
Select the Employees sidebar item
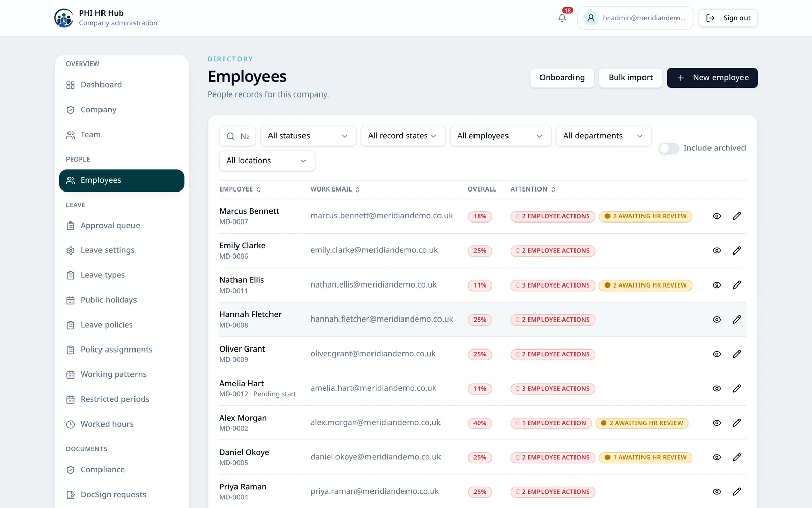[x=122, y=180]
